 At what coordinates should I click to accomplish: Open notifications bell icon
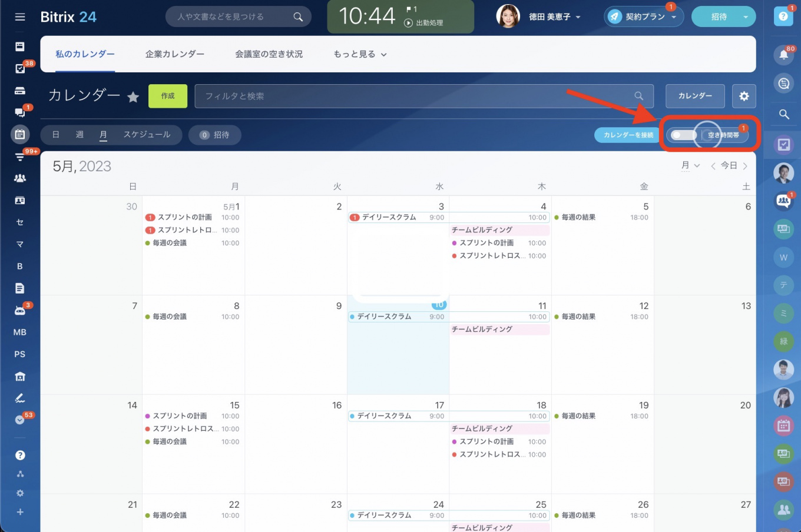pos(783,55)
